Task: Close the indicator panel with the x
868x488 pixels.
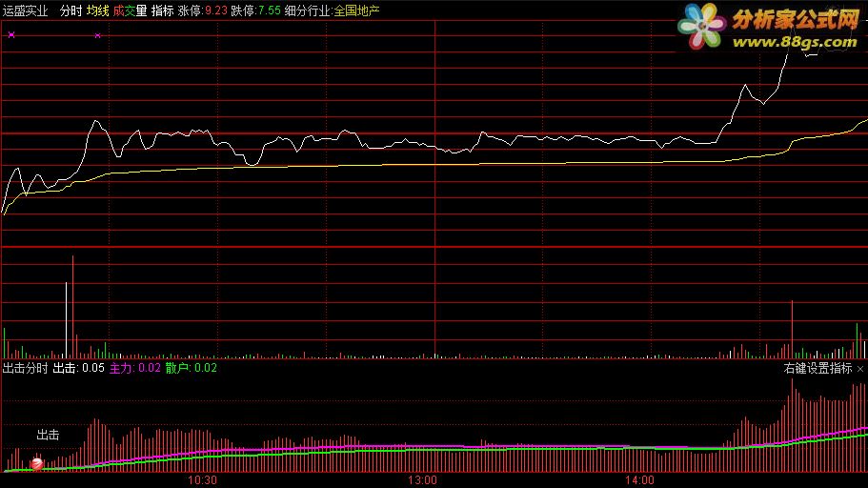Action: (859, 369)
